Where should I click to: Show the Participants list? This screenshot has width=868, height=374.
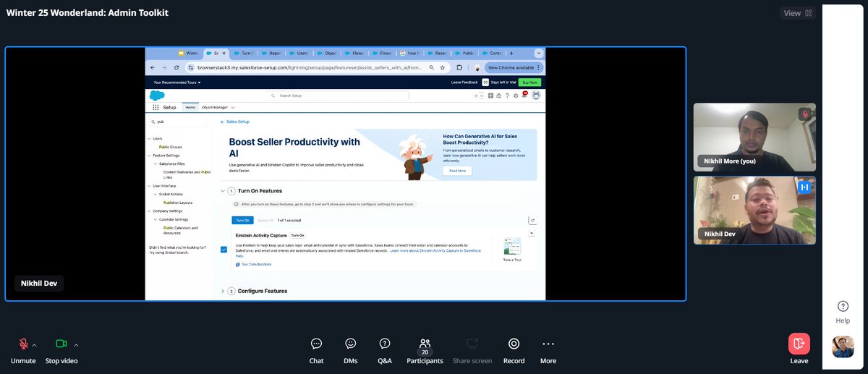click(x=425, y=350)
